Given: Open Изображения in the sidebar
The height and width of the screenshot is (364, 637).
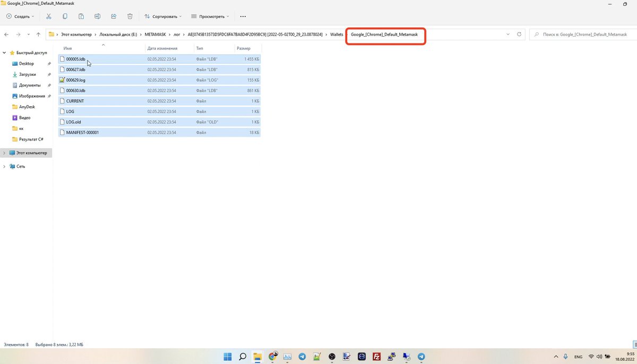Looking at the screenshot, I should pyautogui.click(x=32, y=96).
